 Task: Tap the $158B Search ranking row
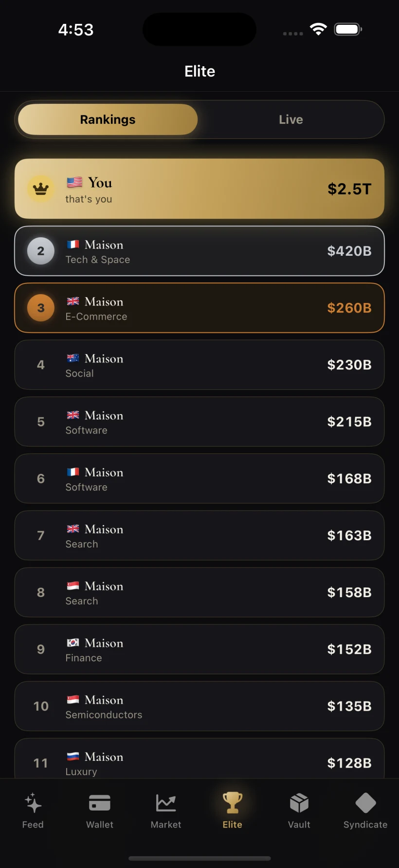point(199,592)
